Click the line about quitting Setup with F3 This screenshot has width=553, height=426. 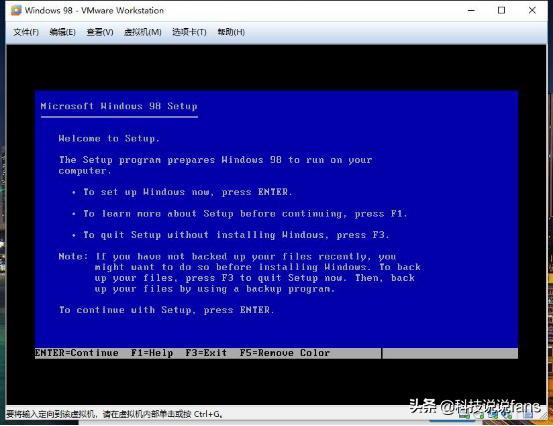236,235
